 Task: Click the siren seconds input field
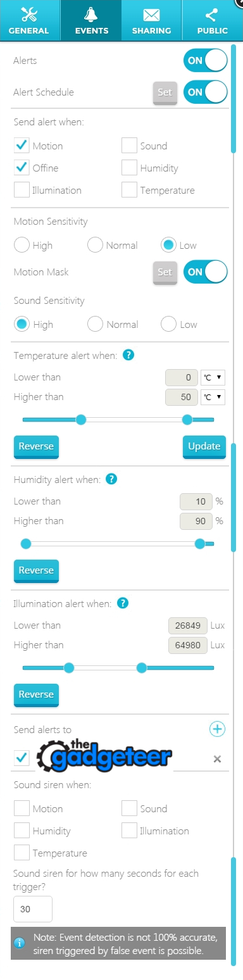click(x=33, y=909)
